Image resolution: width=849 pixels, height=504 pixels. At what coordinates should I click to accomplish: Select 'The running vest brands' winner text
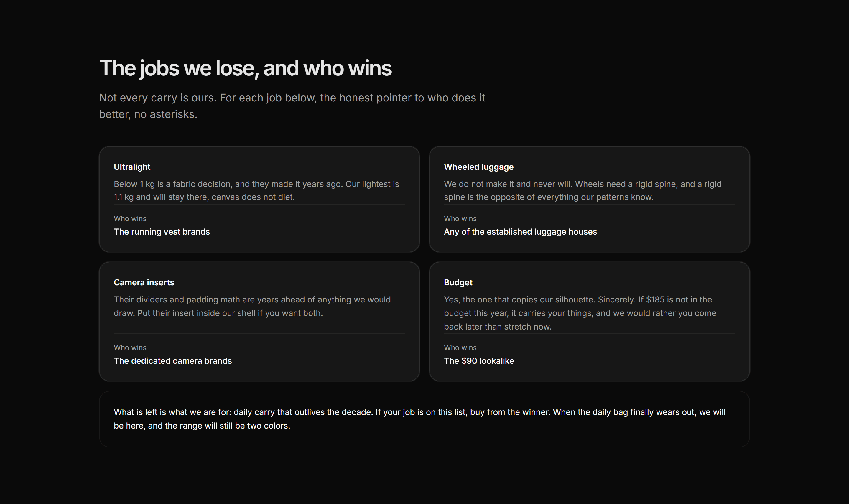[162, 232]
